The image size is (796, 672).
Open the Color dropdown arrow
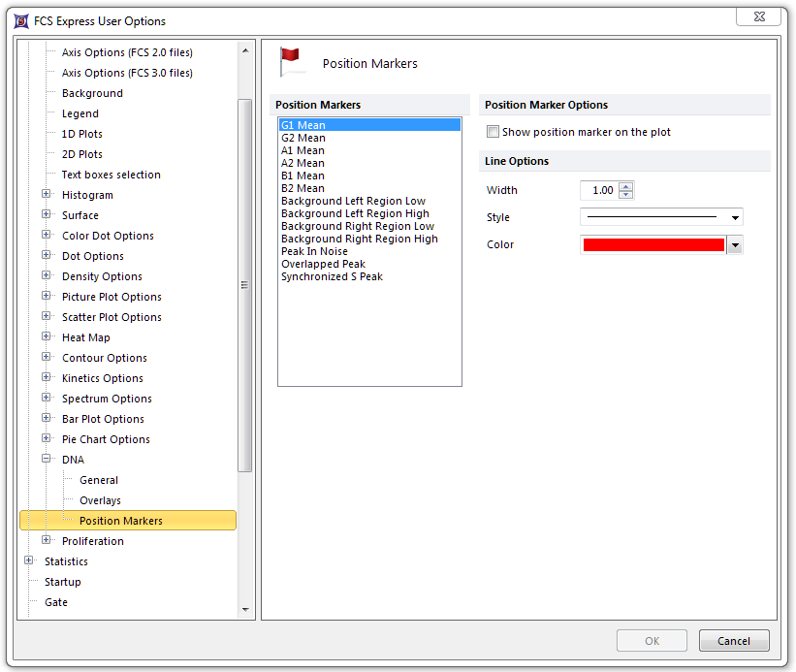point(735,245)
